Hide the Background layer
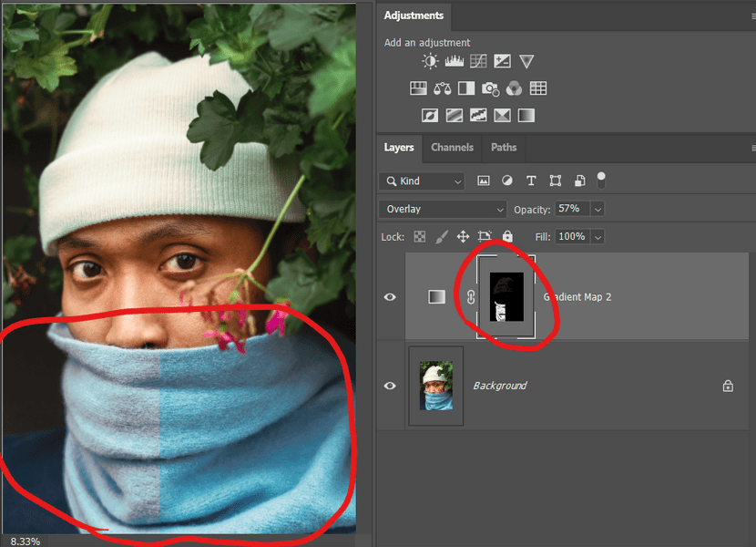The height and width of the screenshot is (547, 756). (390, 386)
